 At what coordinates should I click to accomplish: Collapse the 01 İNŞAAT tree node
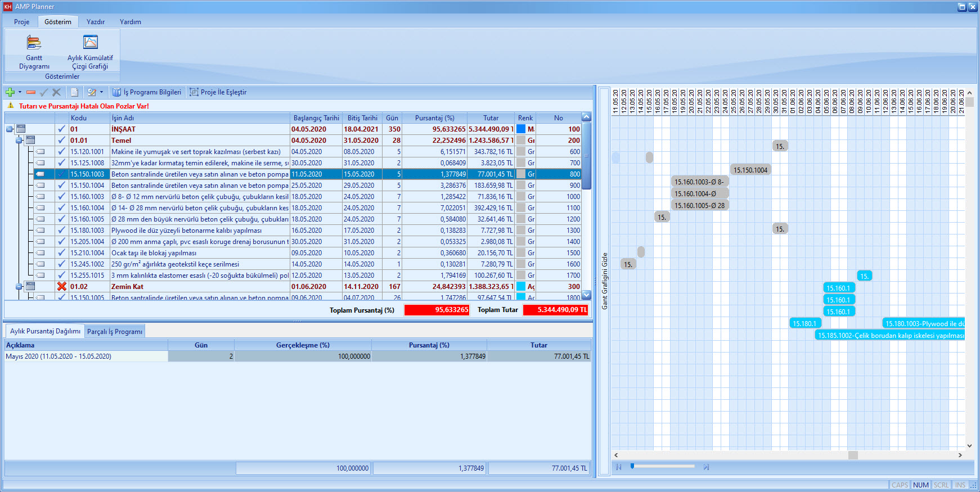(10, 129)
